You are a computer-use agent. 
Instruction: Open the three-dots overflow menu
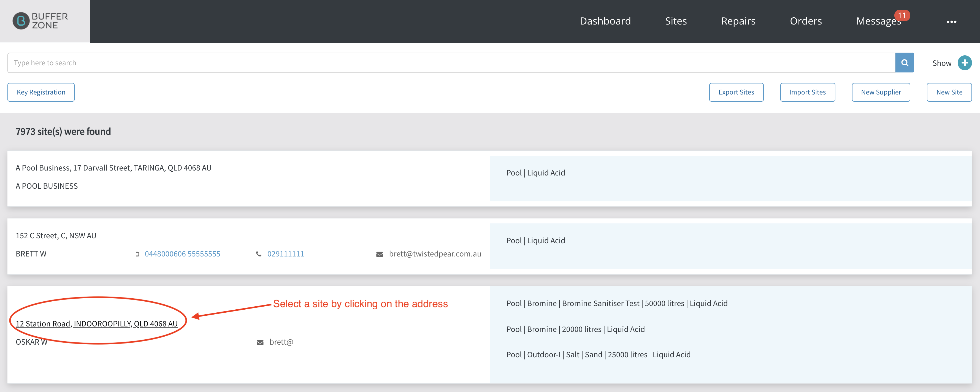[951, 22]
